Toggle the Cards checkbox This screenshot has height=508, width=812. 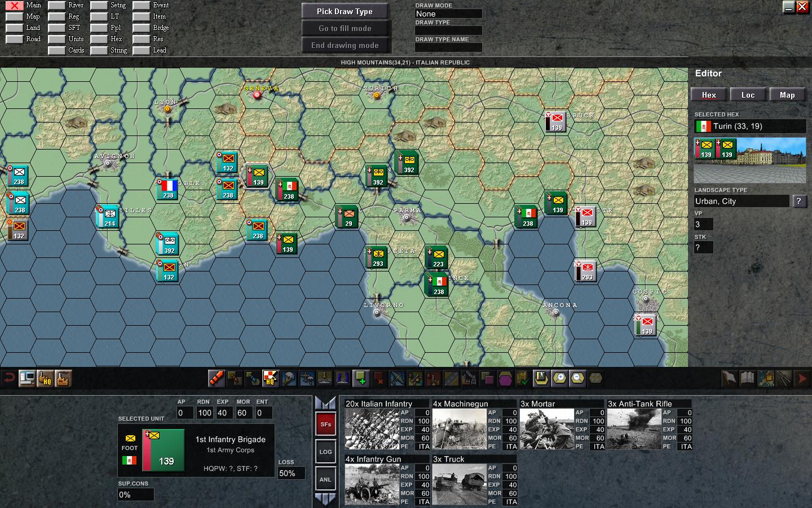point(56,51)
